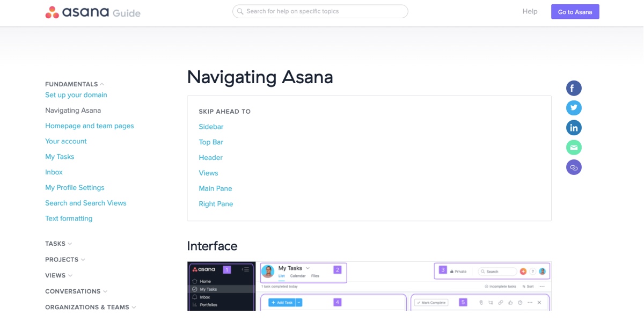Open the Set up your domain page

click(76, 94)
